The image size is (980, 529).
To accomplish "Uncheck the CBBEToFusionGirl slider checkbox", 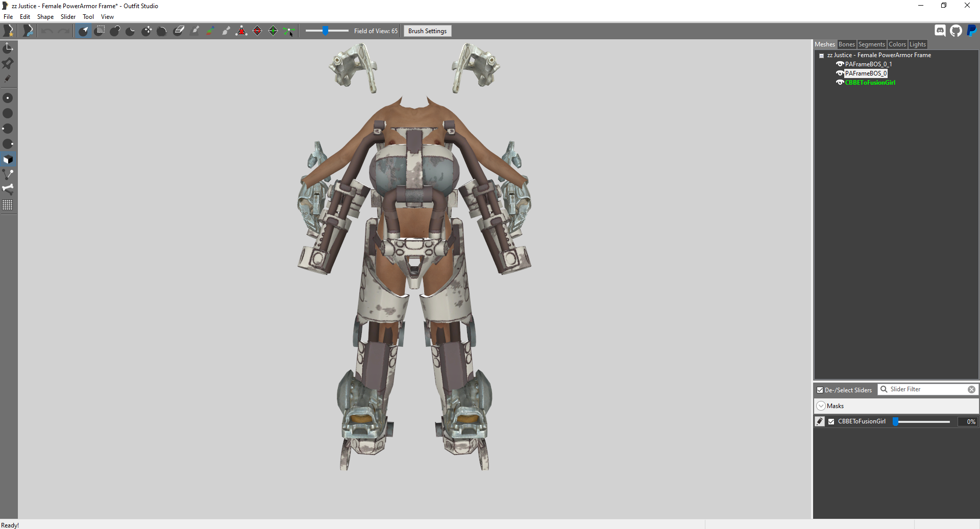I will (x=831, y=421).
